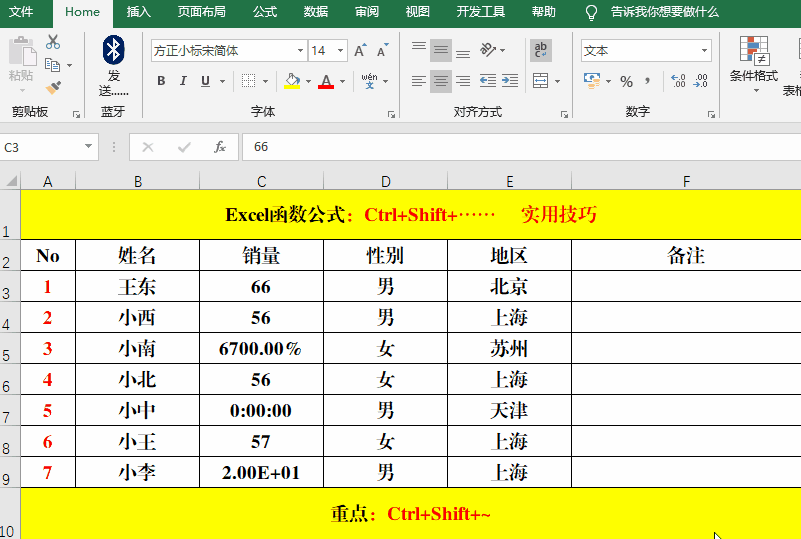Select cell containing 苏州
The width and height of the screenshot is (801, 539).
click(x=509, y=349)
